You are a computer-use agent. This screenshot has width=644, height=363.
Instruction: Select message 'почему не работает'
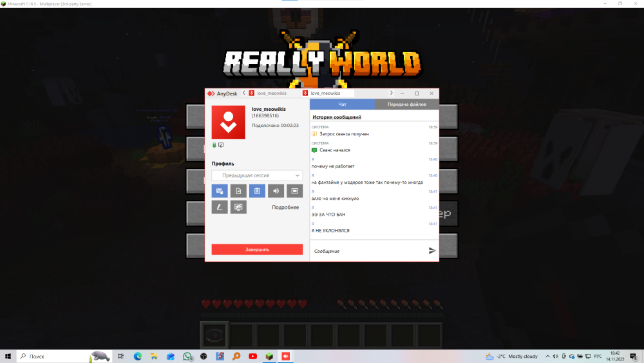tap(333, 166)
